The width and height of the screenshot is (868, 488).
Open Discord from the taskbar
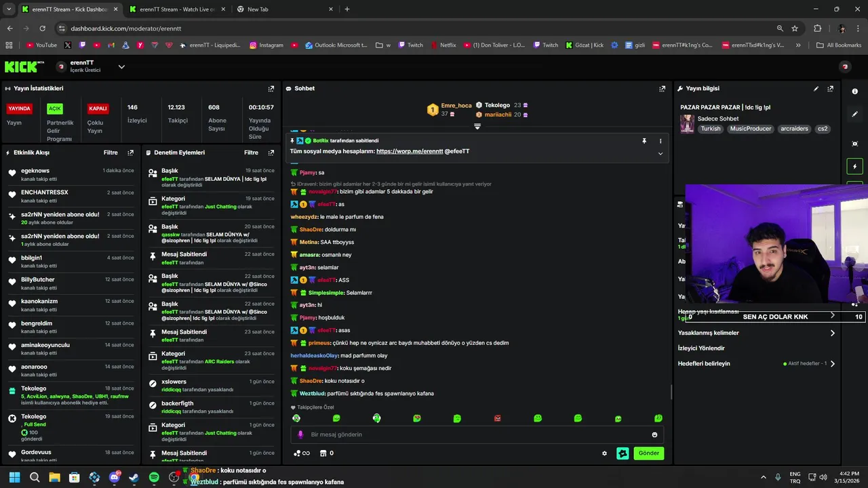(115, 477)
